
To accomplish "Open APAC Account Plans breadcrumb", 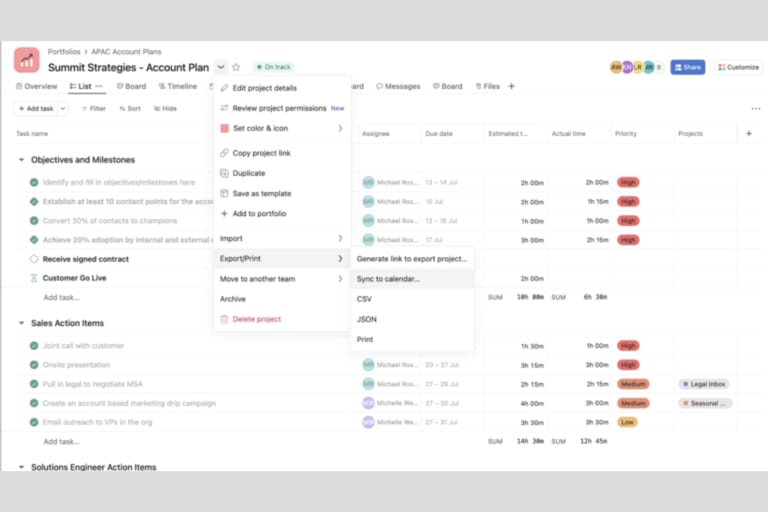I will tap(126, 51).
